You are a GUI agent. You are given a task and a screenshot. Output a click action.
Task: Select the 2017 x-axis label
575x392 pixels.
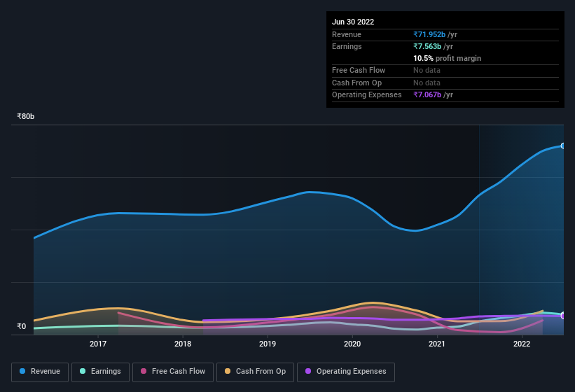[x=98, y=344]
